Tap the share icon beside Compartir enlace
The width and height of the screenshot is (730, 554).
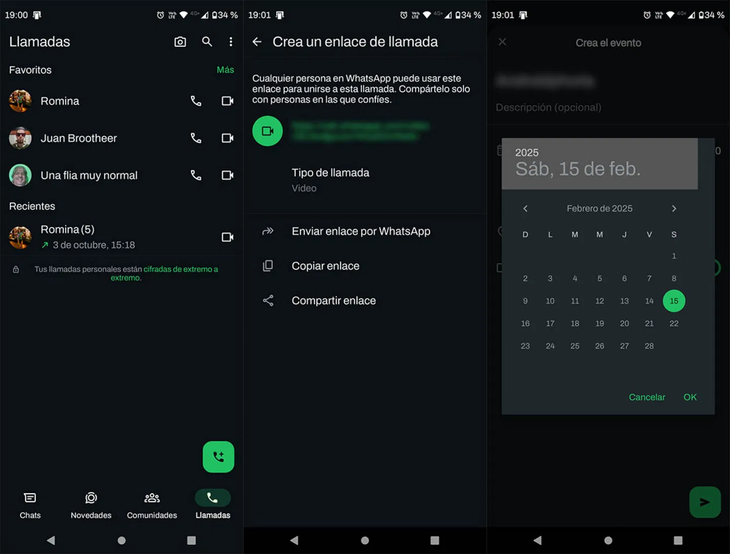(268, 301)
